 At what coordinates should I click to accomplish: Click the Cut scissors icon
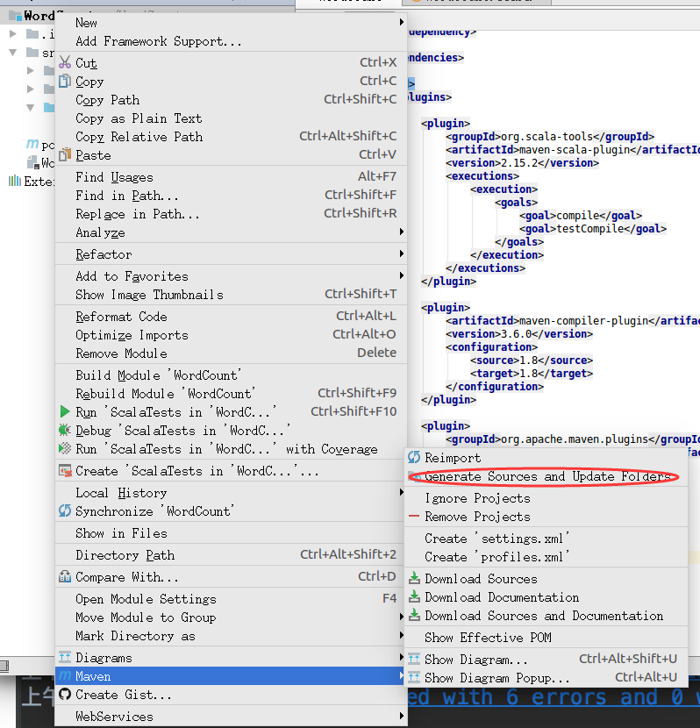65,62
